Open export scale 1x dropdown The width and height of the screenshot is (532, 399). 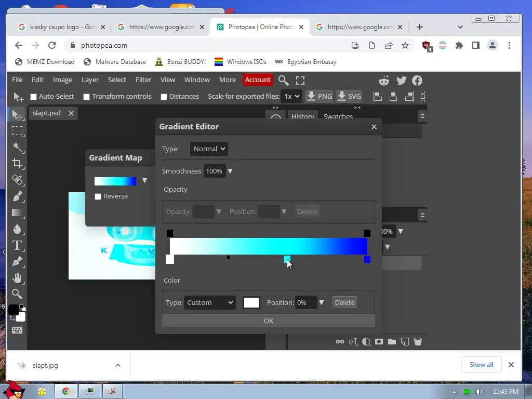pyautogui.click(x=291, y=96)
